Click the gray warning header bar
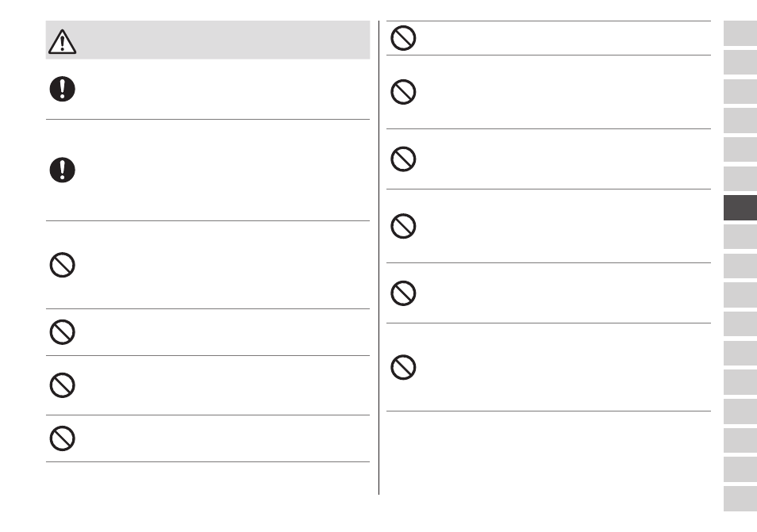Screen dimensions: 757x532 [x=208, y=40]
